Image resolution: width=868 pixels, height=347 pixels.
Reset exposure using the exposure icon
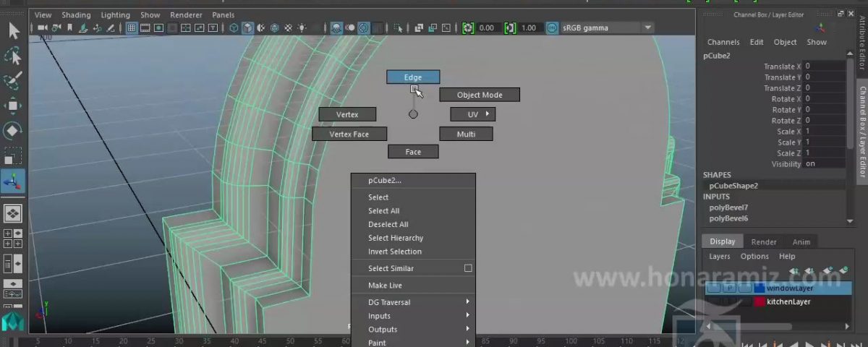pyautogui.click(x=468, y=28)
